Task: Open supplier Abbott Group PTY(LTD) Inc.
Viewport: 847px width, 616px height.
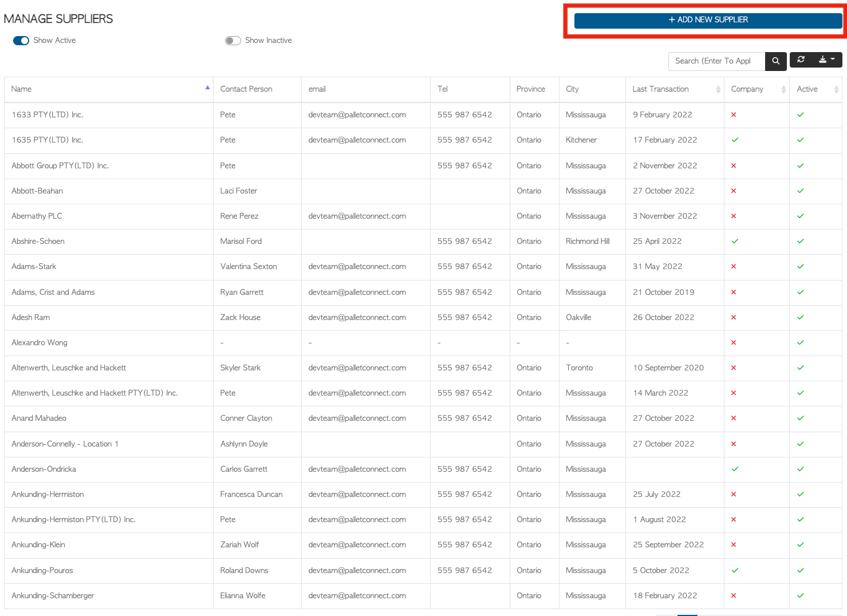Action: 60,166
